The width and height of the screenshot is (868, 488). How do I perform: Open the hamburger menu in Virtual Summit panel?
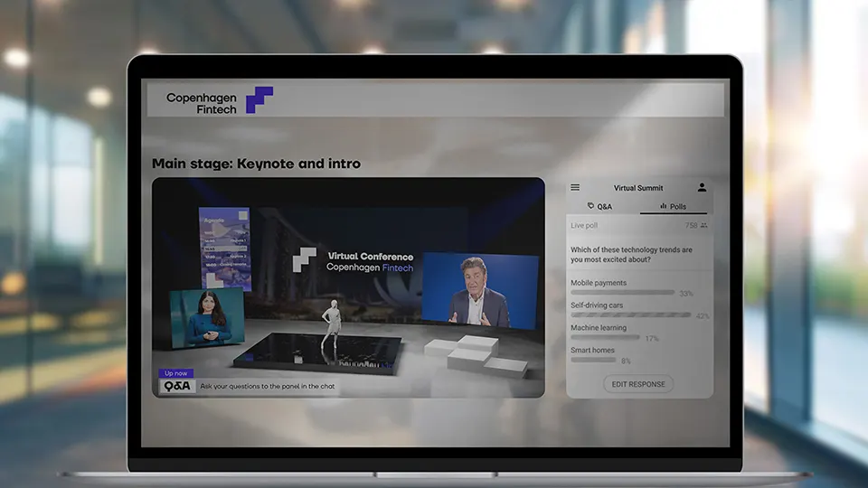click(x=575, y=188)
